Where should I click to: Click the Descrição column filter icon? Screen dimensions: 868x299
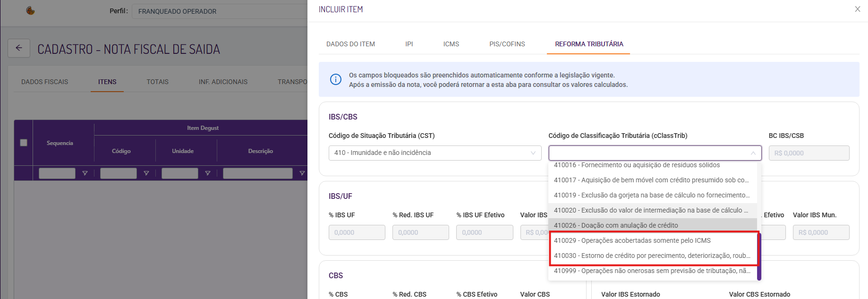coord(302,173)
